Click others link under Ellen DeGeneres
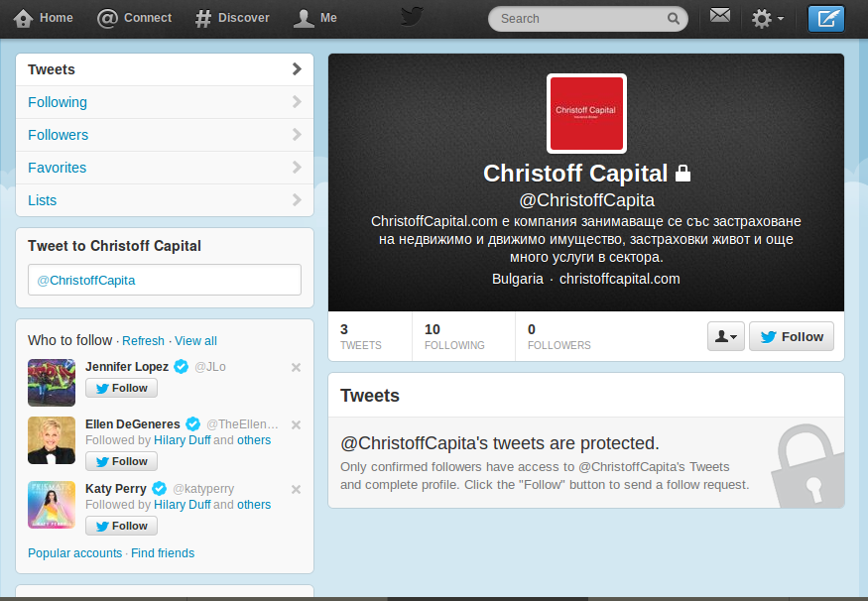The width and height of the screenshot is (868, 601). 254,440
